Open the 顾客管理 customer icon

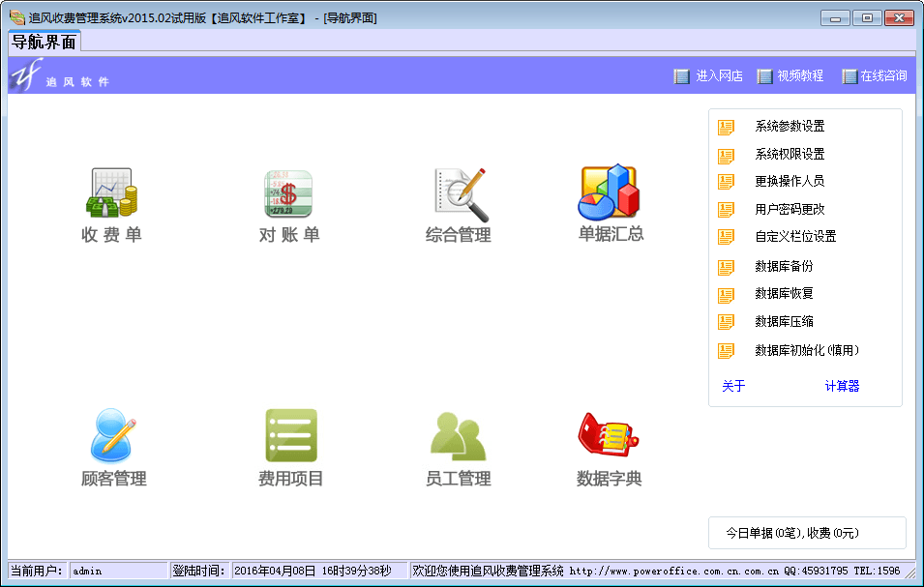click(x=113, y=435)
